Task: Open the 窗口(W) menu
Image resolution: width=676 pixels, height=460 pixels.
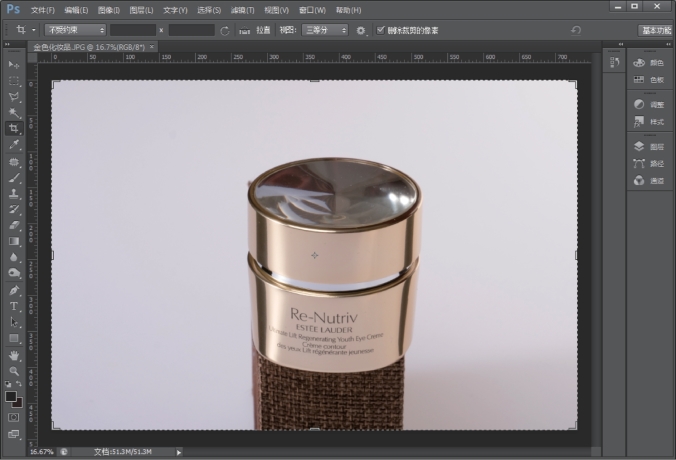Action: 312,10
